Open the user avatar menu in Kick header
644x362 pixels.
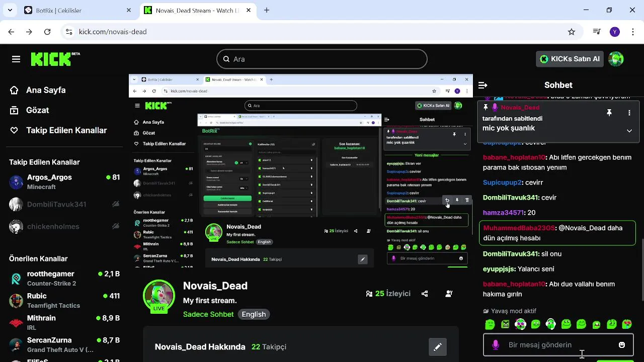tap(616, 59)
